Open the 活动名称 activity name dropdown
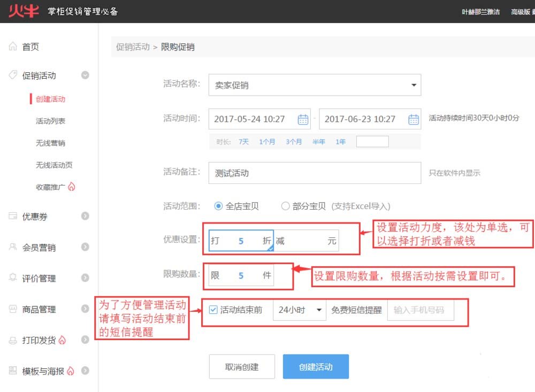The height and width of the screenshot is (392, 535). coord(413,85)
